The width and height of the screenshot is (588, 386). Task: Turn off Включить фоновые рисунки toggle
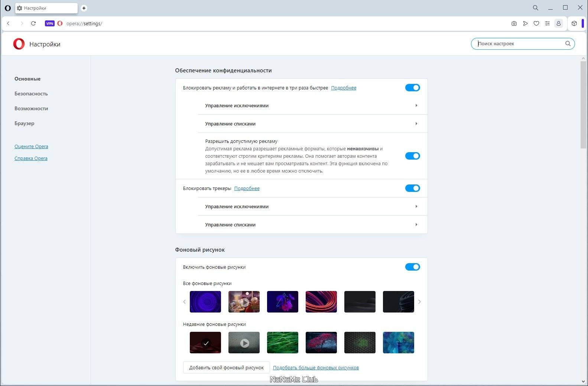click(x=412, y=267)
